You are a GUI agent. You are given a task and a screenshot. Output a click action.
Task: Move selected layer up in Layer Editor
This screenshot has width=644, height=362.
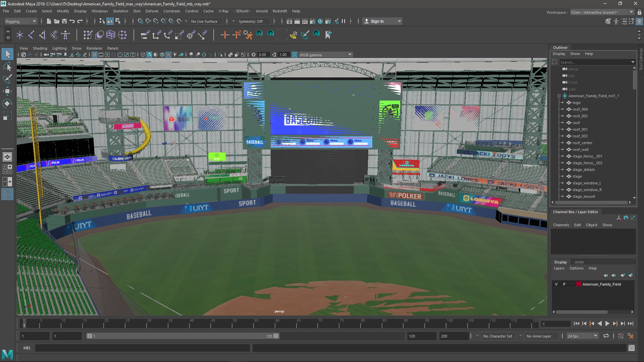tap(606, 275)
